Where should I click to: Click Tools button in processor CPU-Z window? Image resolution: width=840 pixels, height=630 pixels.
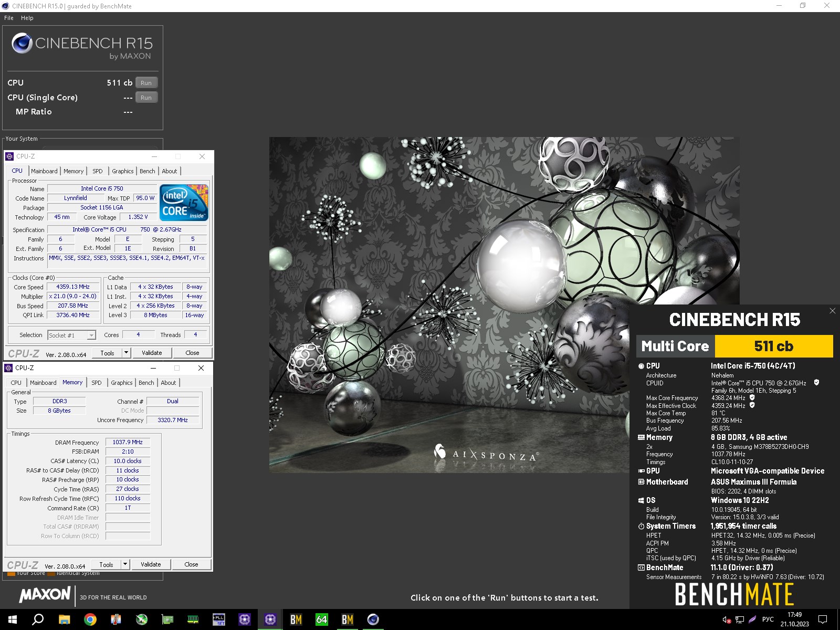(x=107, y=353)
